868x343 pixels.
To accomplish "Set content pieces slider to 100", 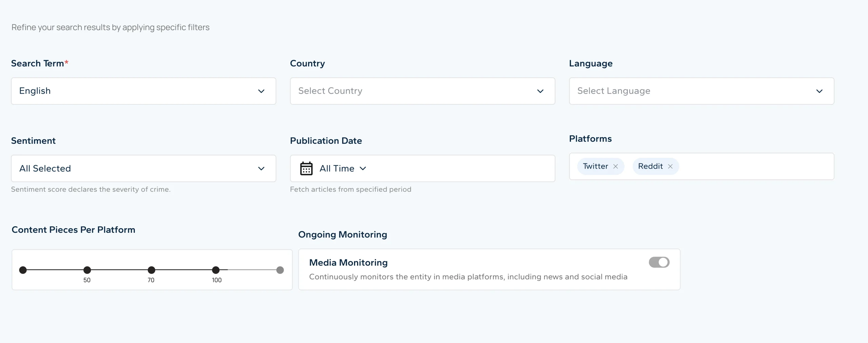I will pyautogui.click(x=216, y=270).
